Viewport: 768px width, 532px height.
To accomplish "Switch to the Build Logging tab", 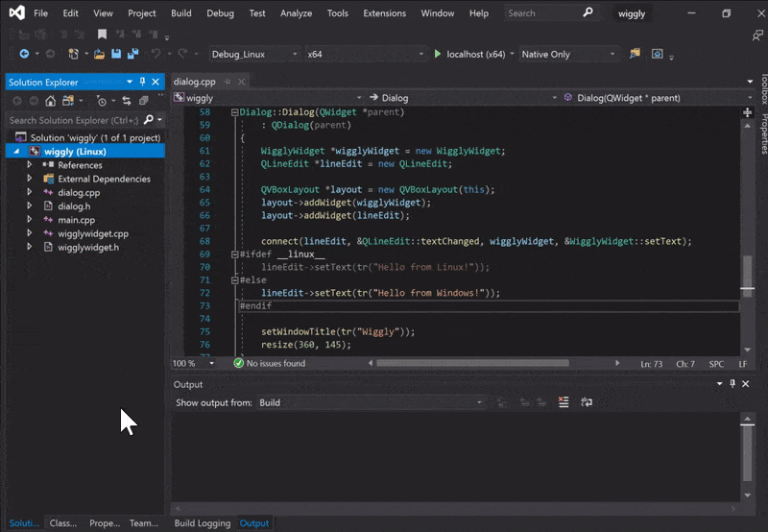I will point(202,523).
